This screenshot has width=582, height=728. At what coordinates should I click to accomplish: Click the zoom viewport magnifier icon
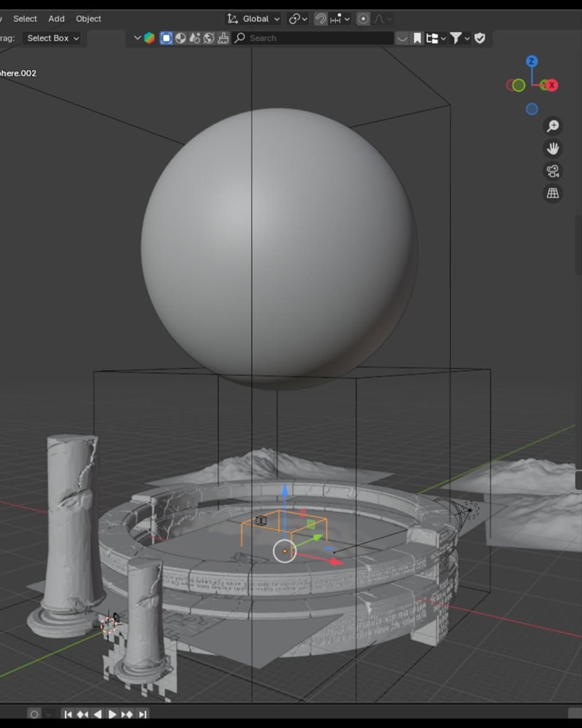(553, 126)
